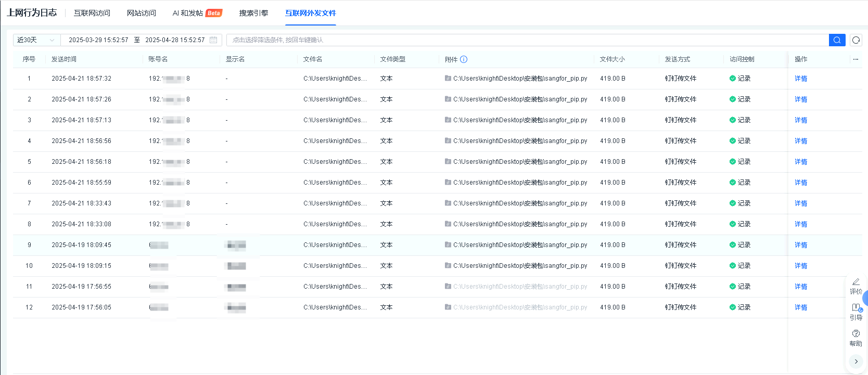This screenshot has height=375, width=868.
Task: Open 详情 link for row 12
Action: point(801,307)
